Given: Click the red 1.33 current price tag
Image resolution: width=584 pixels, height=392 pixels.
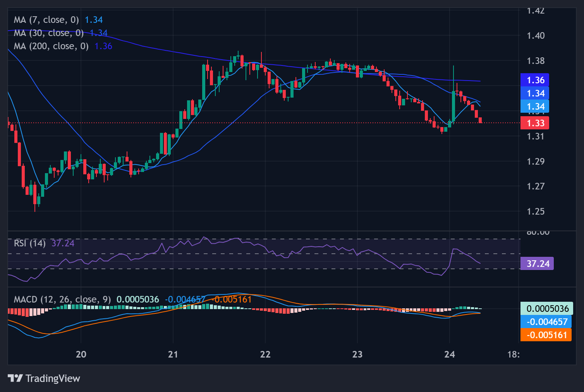Looking at the screenshot, I should click(x=535, y=123).
